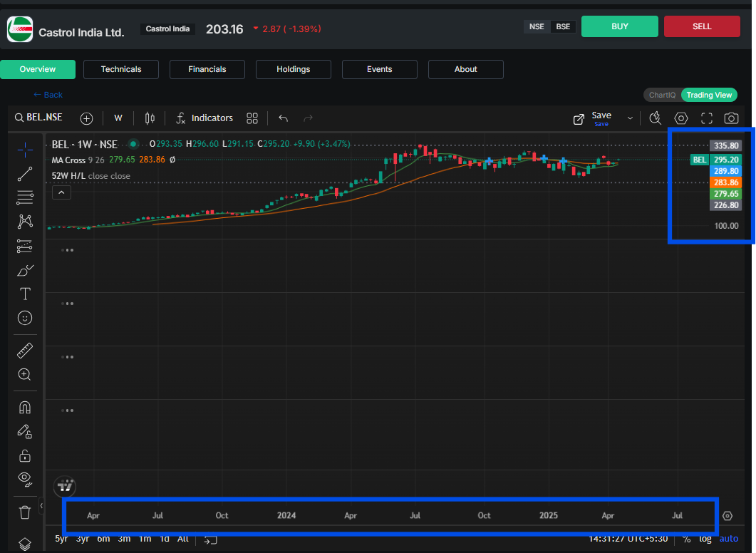Open the TradingView logo link
The width and height of the screenshot is (756, 553).
point(65,487)
